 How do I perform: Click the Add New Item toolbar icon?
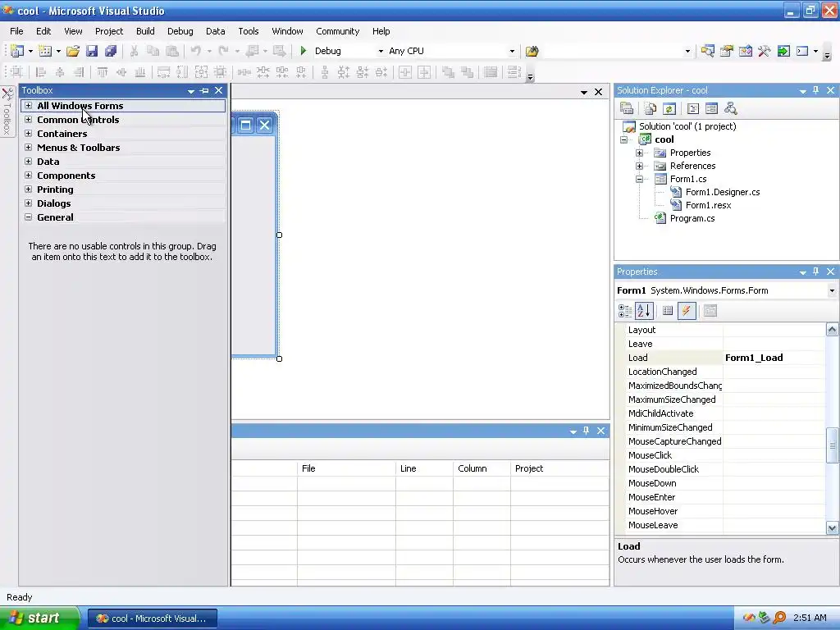tap(46, 51)
